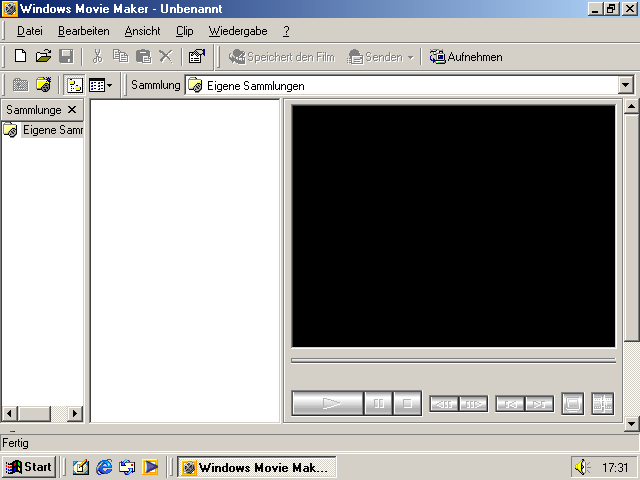Launch Windows Media Player from Quick Launch
Image resolution: width=640 pixels, height=480 pixels.
coord(150,467)
